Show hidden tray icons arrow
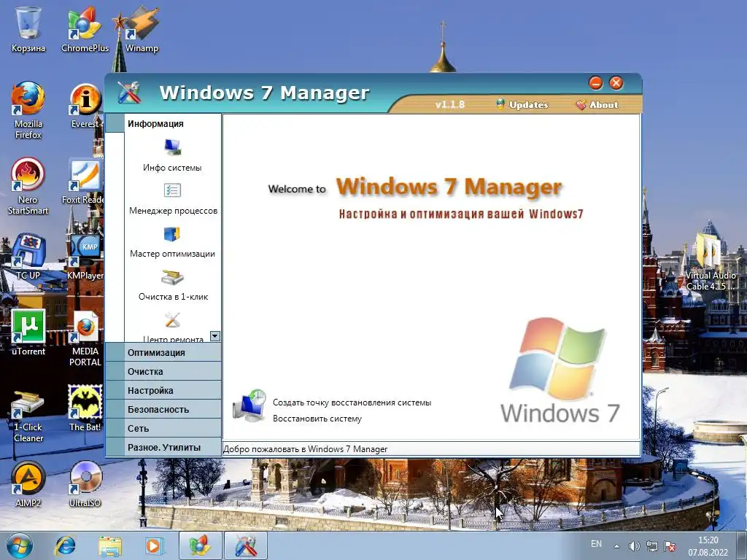Screen dimensions: 747x560 coord(616,546)
